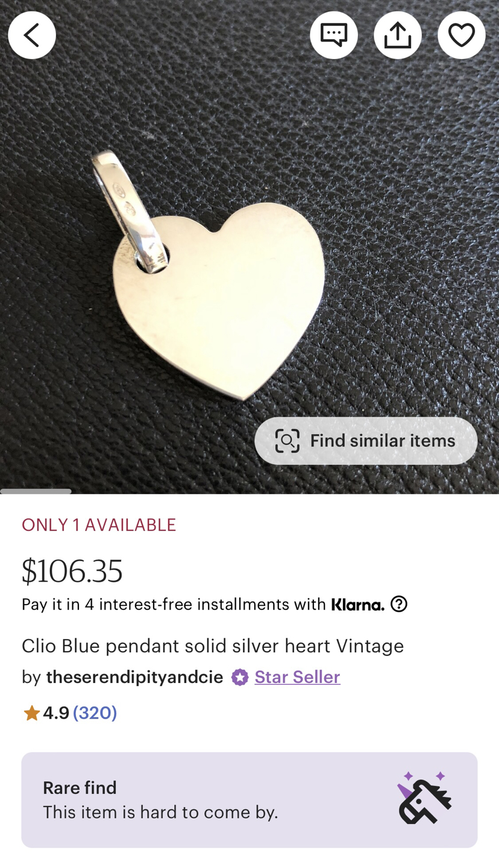Viewport: 499px width, 868px height.
Task: Open shop theserendipityandcie
Action: [134, 677]
